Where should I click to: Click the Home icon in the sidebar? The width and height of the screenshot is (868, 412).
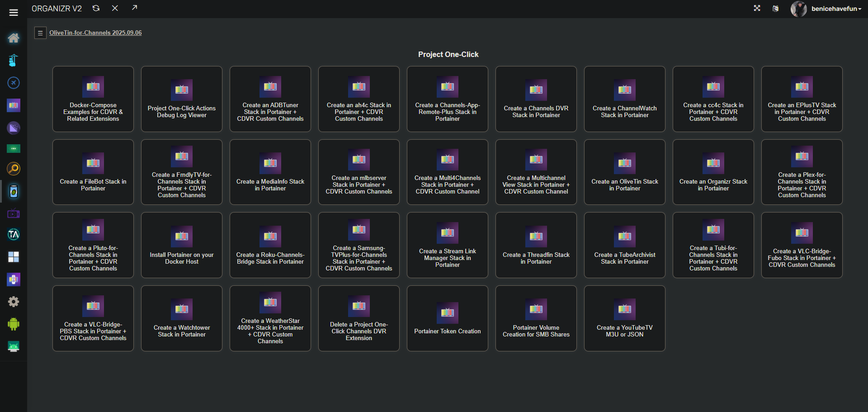point(14,38)
